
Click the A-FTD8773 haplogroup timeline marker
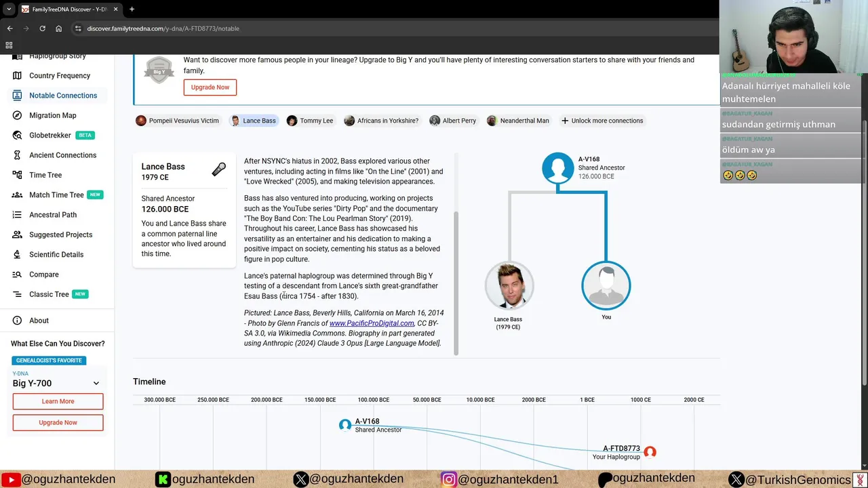[x=650, y=452]
